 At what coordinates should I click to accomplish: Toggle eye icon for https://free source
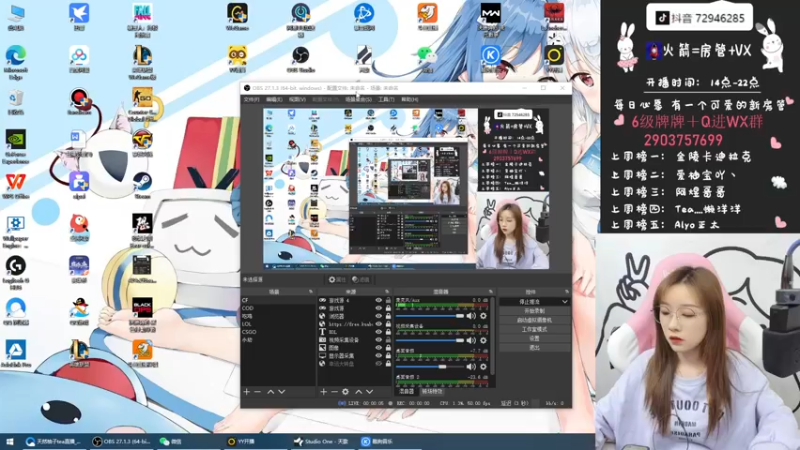pos(379,324)
